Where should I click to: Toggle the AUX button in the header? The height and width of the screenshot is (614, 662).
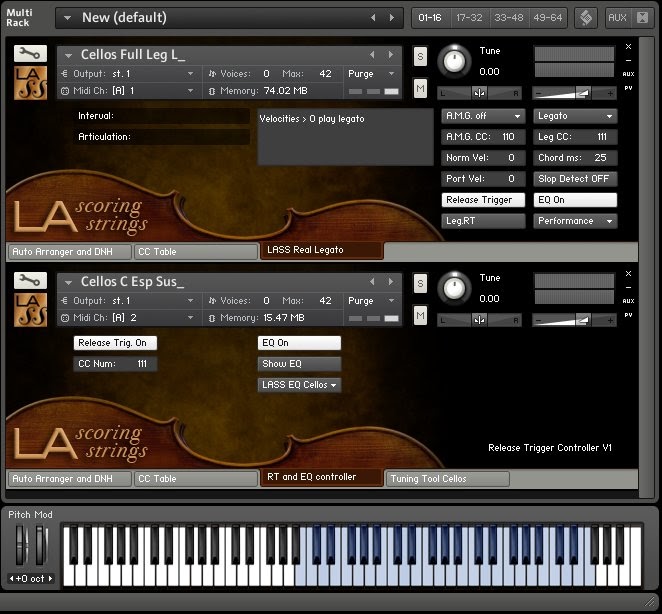click(617, 18)
